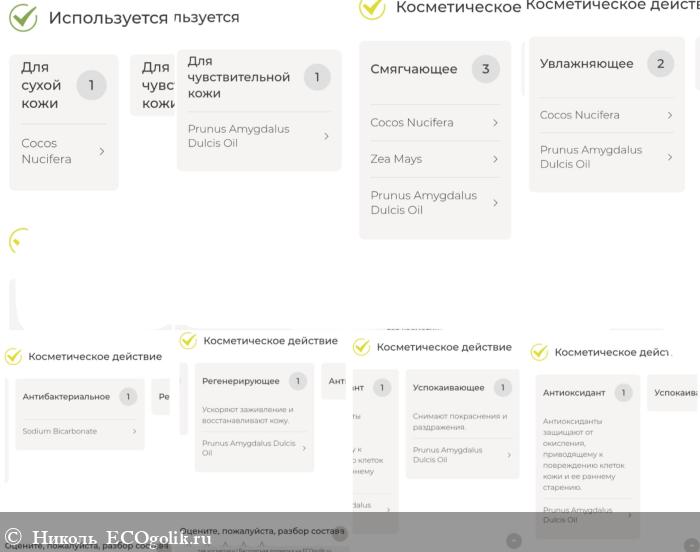This screenshot has width=700, height=552.
Task: Open Prunus Amygdalus chevron under Смягчающее
Action: click(494, 203)
